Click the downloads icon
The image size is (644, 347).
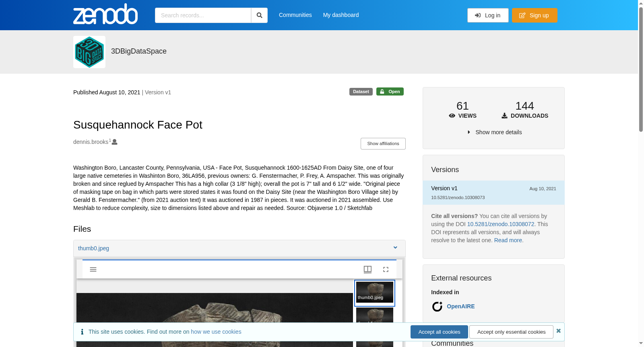(504, 116)
